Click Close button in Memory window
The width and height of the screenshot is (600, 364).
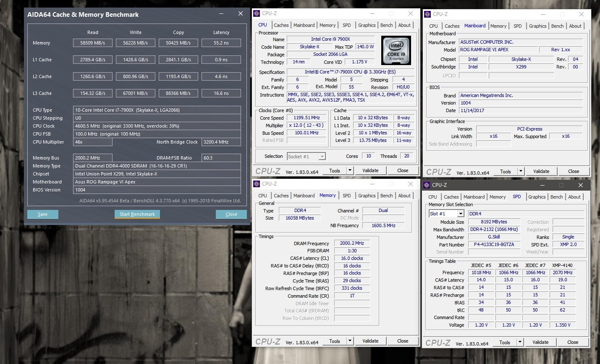(403, 341)
